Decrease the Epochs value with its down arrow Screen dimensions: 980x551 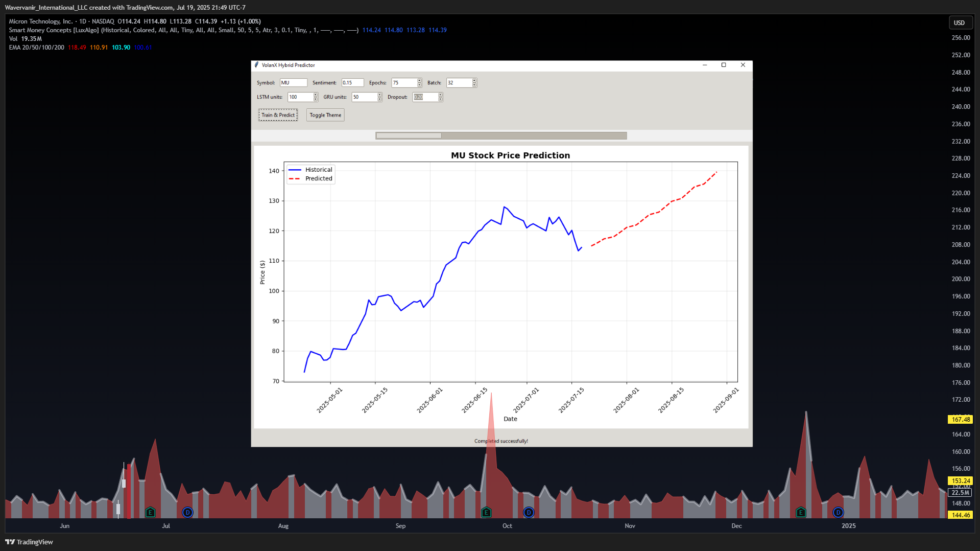pos(419,85)
